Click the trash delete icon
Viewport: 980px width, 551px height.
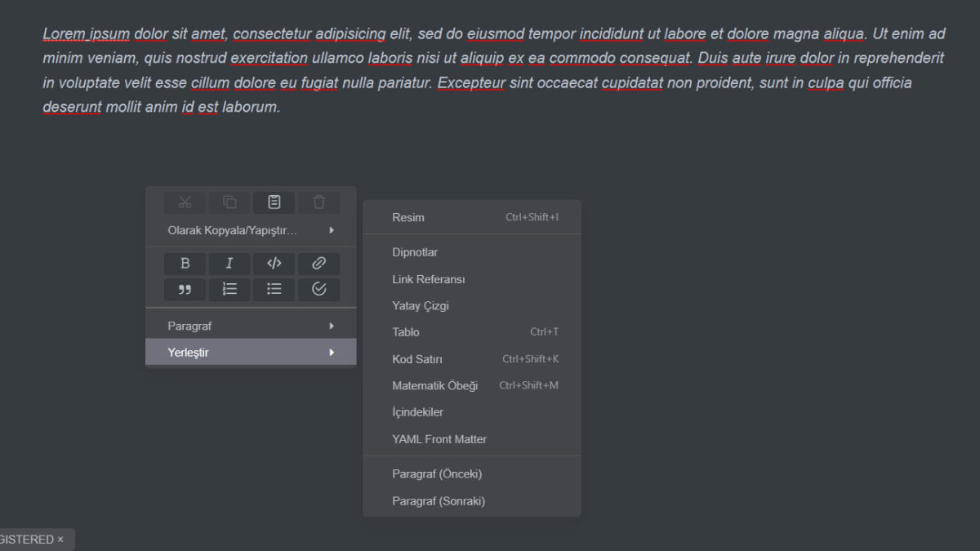tap(319, 202)
